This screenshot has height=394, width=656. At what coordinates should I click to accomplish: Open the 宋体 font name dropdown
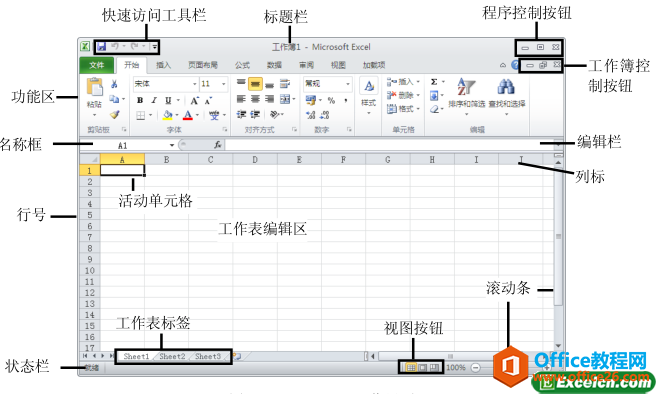[195, 84]
